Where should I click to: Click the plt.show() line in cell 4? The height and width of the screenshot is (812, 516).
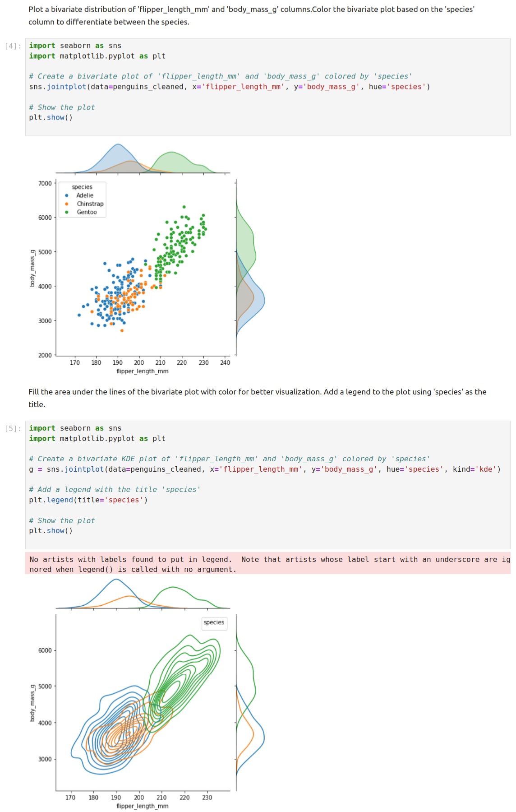tap(51, 117)
